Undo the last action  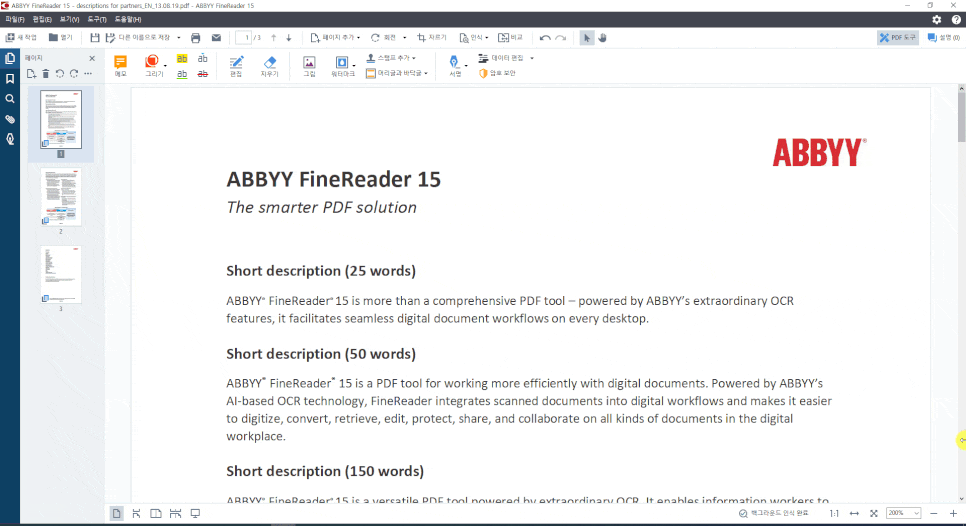pyautogui.click(x=545, y=38)
